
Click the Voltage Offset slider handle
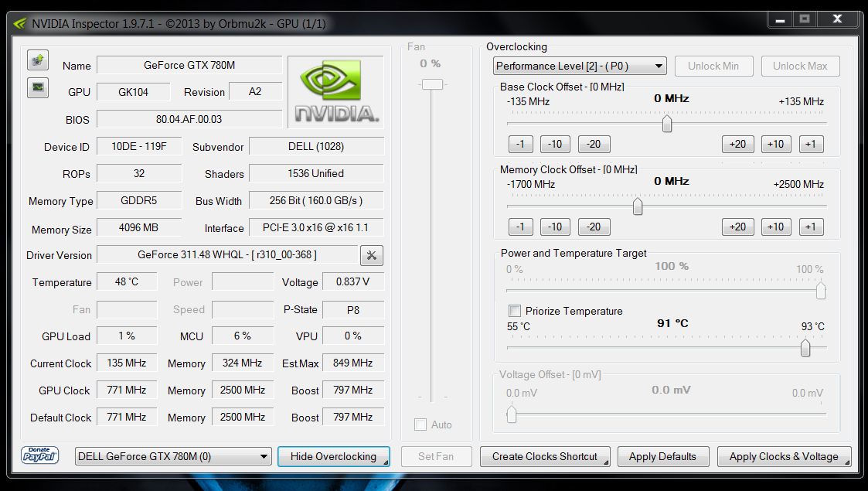[x=512, y=414]
